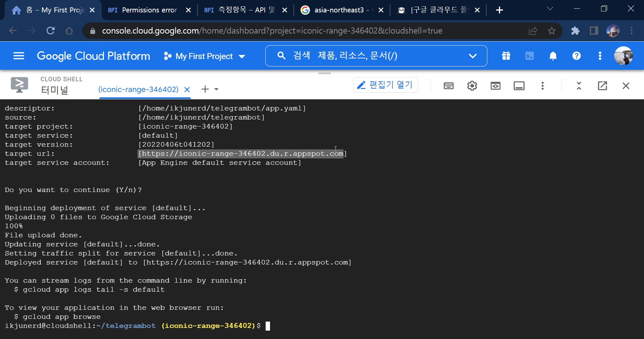Open the help question mark menu
The image size is (644, 339).
pos(577,56)
